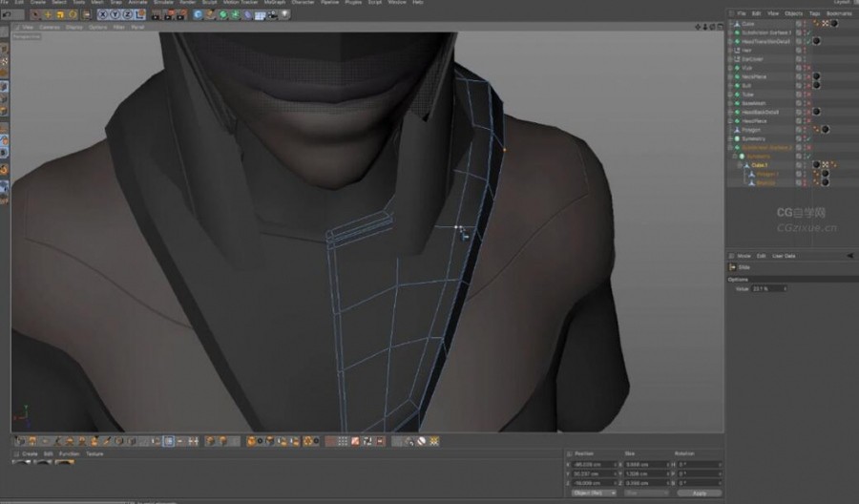The height and width of the screenshot is (504, 859).
Task: Select the NeckPiece object in the tree
Action: click(754, 76)
